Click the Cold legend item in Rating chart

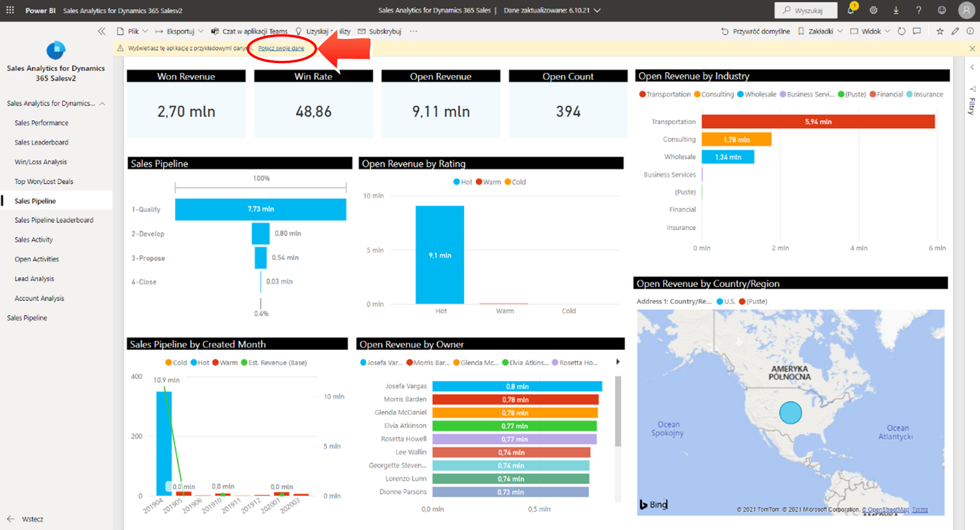(x=515, y=182)
